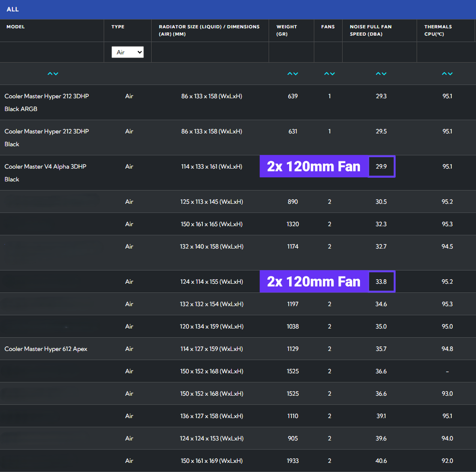Select the 150 x 161 x 169 dimensions cell
Screen dimensions: 476x472
[211, 461]
